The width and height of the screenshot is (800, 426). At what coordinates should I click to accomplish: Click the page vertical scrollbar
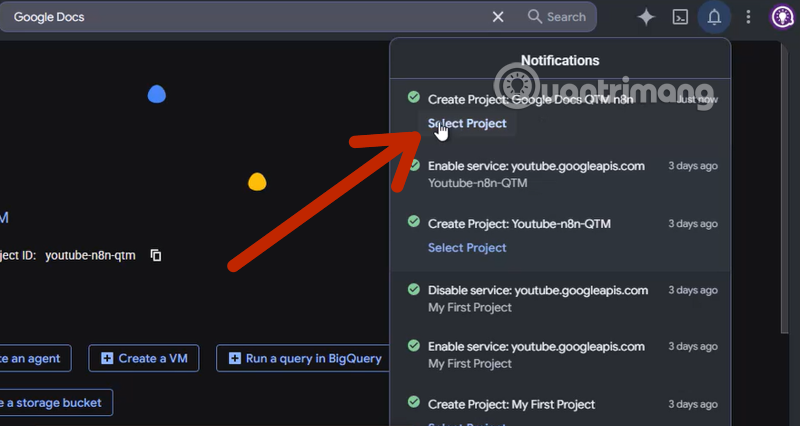785,189
